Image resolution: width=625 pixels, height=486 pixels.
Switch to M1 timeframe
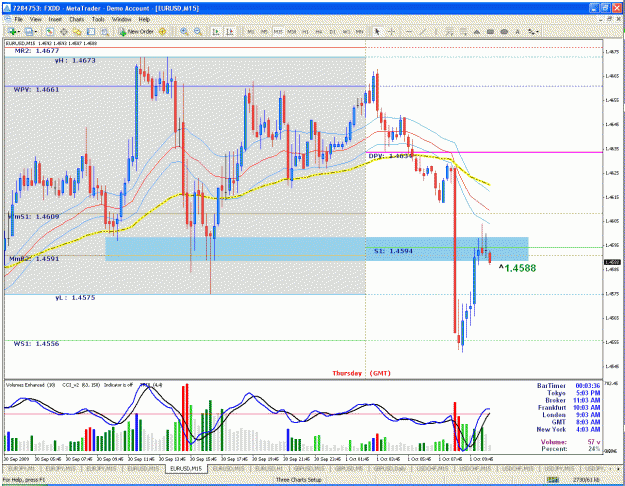pyautogui.click(x=251, y=31)
